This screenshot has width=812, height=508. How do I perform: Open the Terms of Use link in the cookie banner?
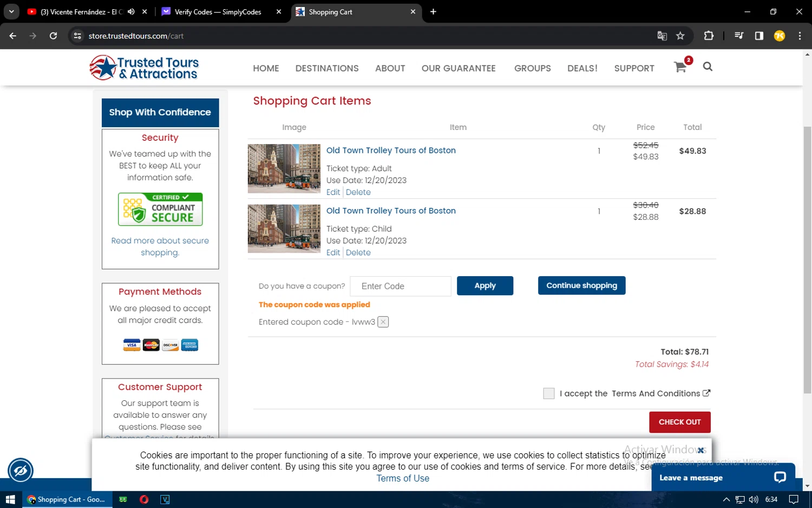click(x=403, y=478)
